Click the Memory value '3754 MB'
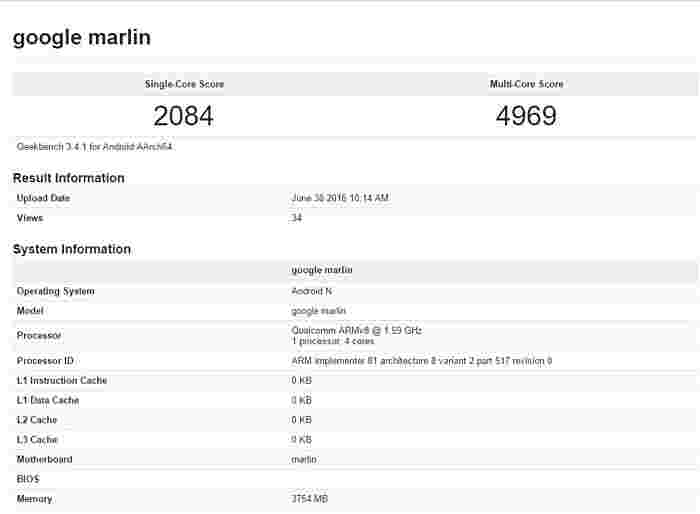 (309, 498)
